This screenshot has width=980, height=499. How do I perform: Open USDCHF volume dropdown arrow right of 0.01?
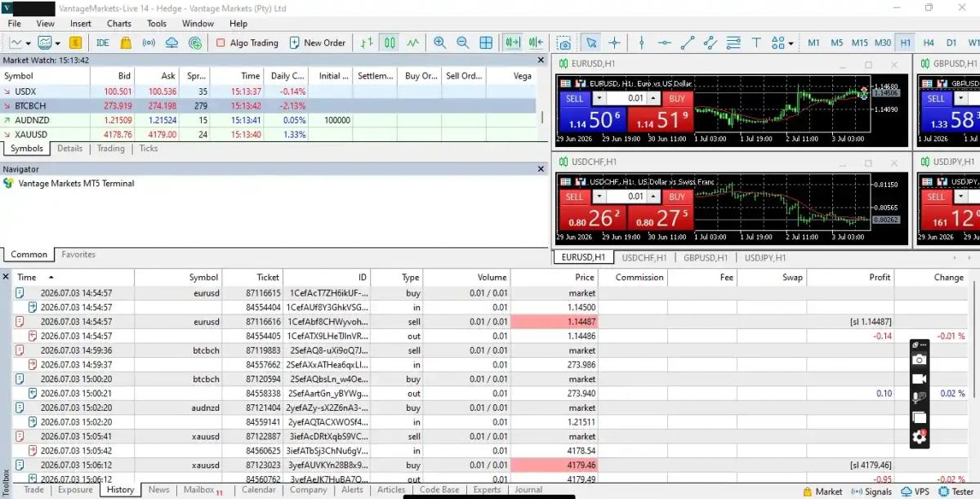pyautogui.click(x=654, y=197)
